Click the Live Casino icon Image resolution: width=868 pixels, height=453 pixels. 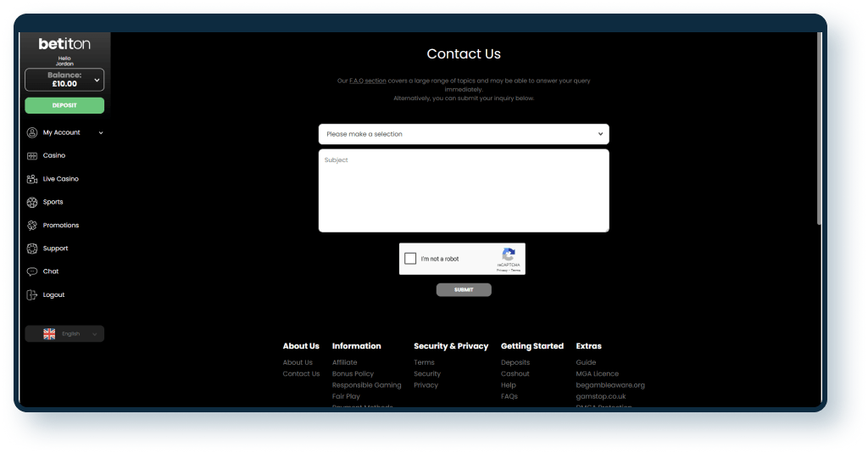click(32, 179)
